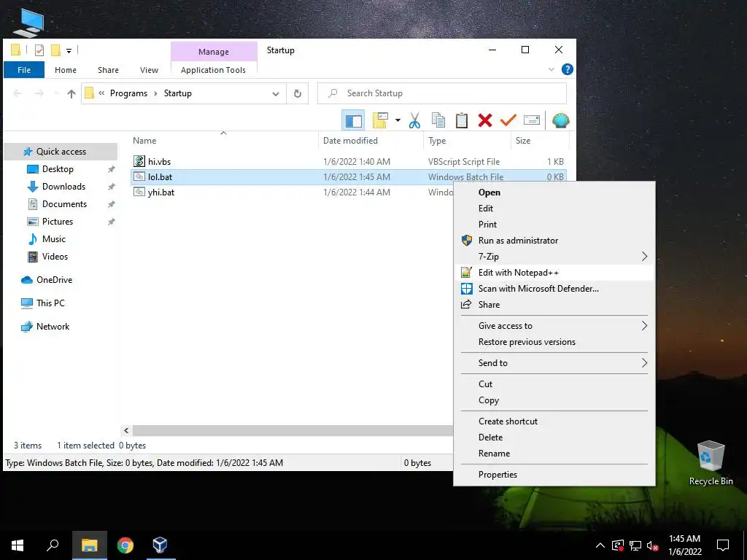The width and height of the screenshot is (747, 560).
Task: Choose Open in the context menu
Action: click(x=554, y=192)
